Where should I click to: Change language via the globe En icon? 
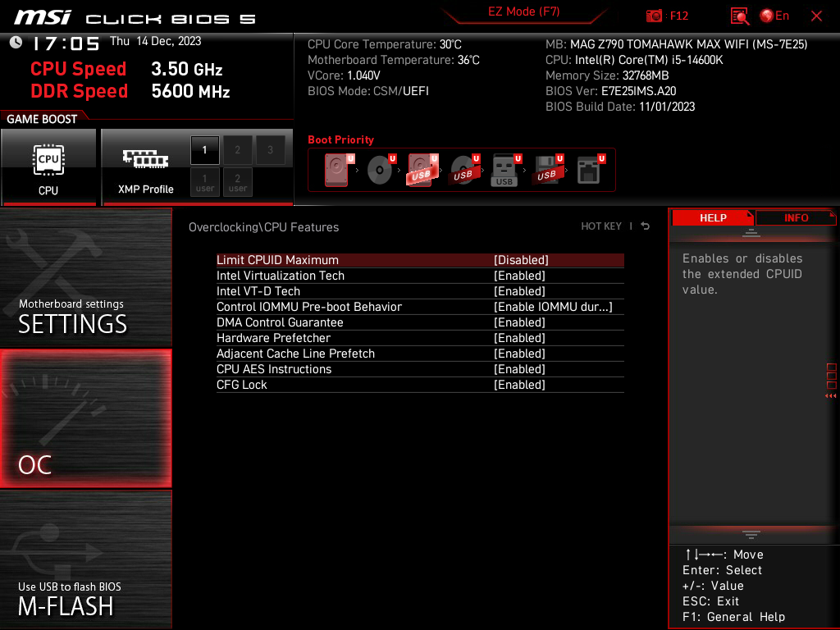[x=774, y=16]
